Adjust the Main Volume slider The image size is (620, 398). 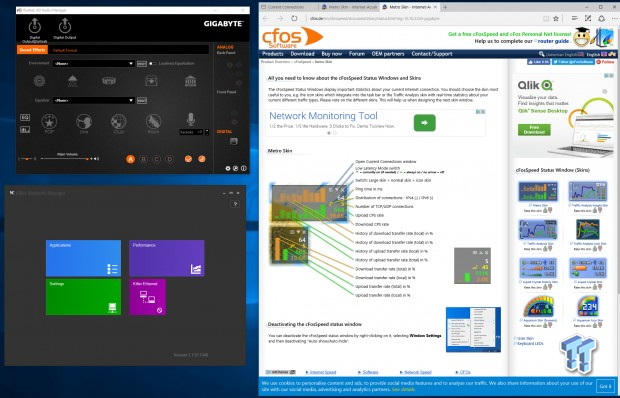65,159
